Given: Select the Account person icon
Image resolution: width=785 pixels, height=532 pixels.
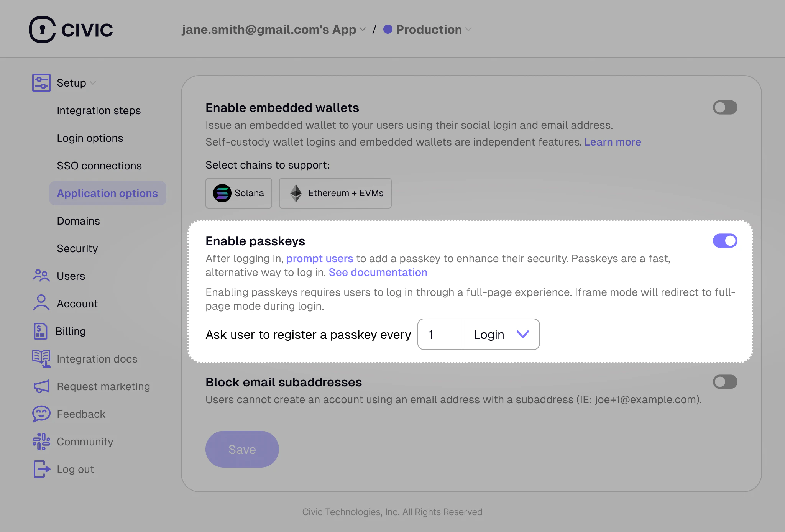Looking at the screenshot, I should click(41, 304).
